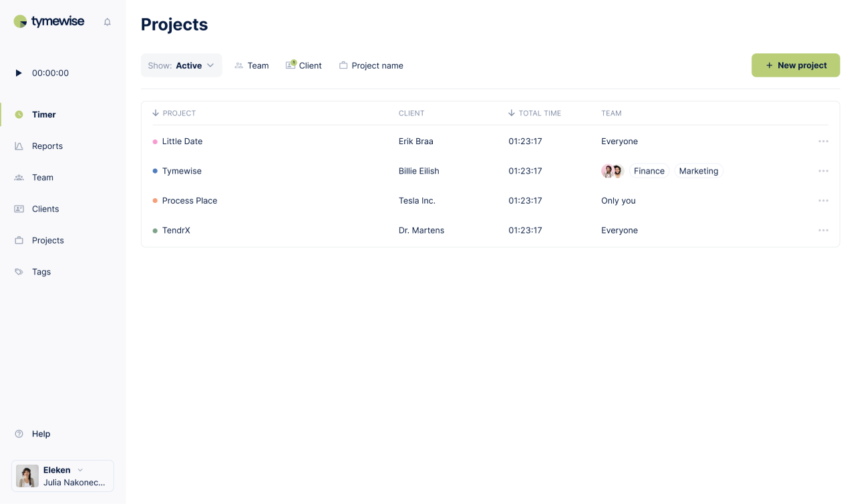This screenshot has width=855, height=504.
Task: Click client Billie Eilish
Action: click(419, 171)
